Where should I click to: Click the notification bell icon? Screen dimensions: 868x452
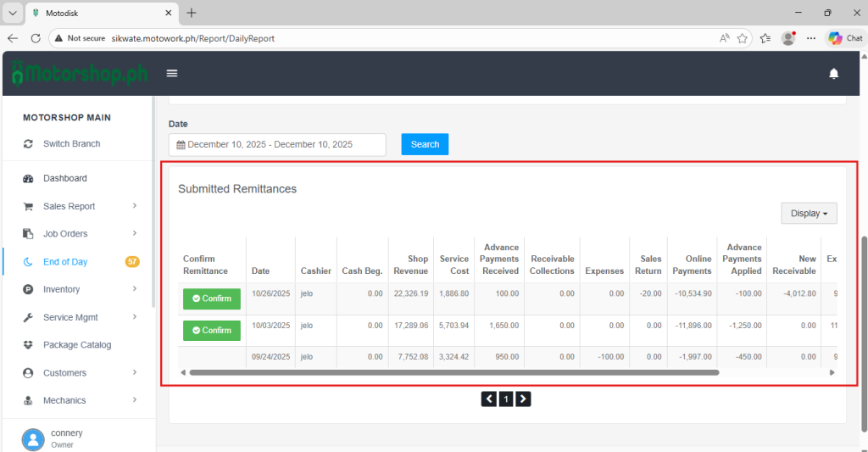point(833,74)
